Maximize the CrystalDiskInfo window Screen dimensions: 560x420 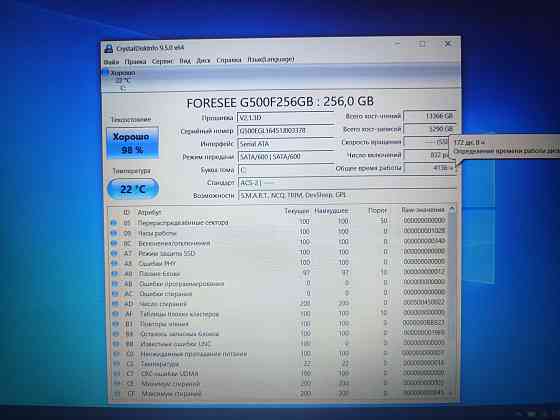pyautogui.click(x=422, y=44)
